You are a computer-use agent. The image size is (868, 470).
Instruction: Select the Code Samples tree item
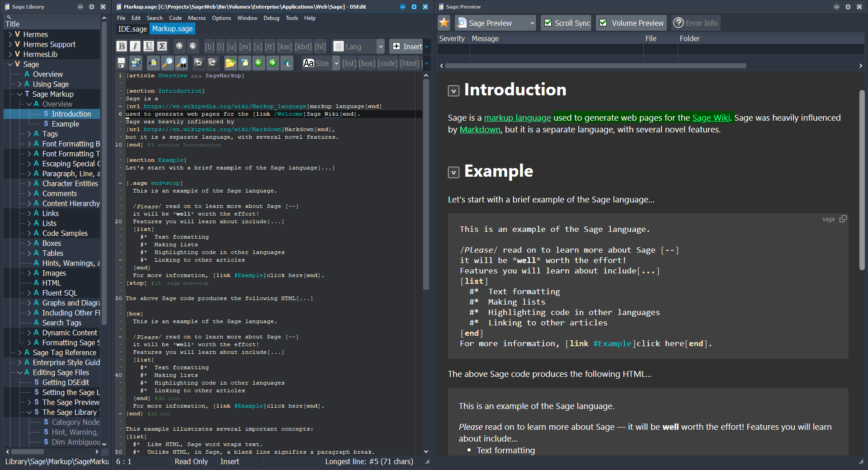click(65, 233)
